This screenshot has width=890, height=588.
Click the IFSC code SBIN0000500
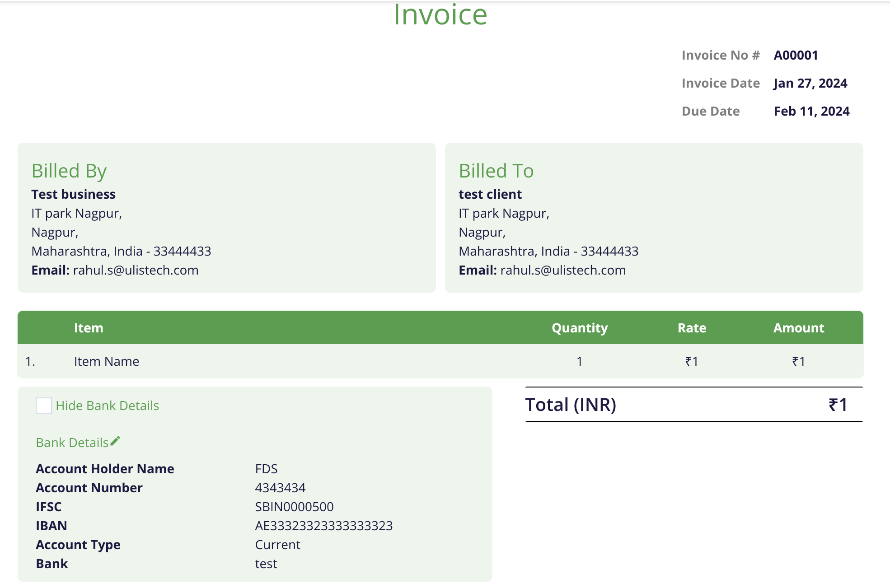click(x=295, y=507)
